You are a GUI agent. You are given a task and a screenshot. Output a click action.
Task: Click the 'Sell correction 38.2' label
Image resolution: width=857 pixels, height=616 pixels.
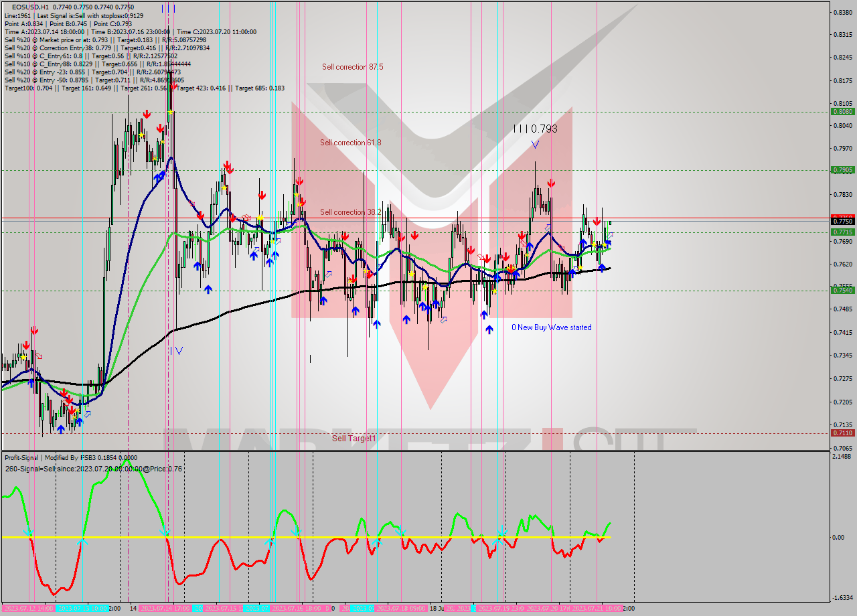coord(350,212)
